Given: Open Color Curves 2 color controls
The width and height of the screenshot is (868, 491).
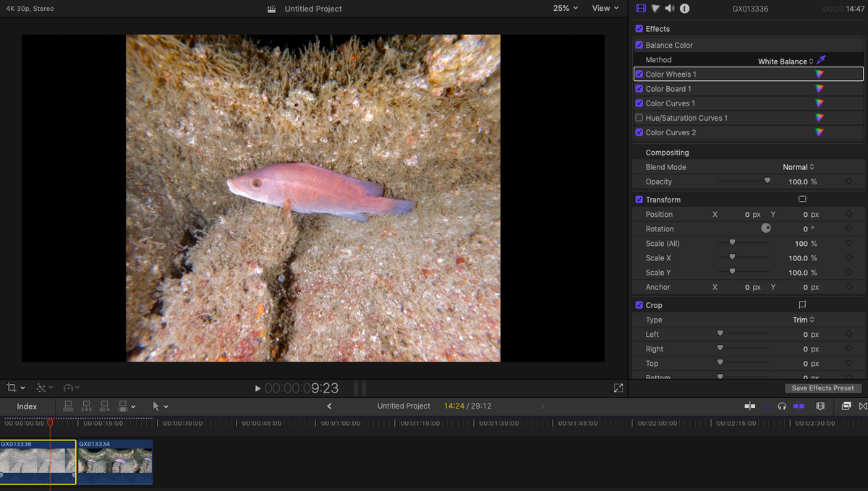Looking at the screenshot, I should pyautogui.click(x=819, y=132).
